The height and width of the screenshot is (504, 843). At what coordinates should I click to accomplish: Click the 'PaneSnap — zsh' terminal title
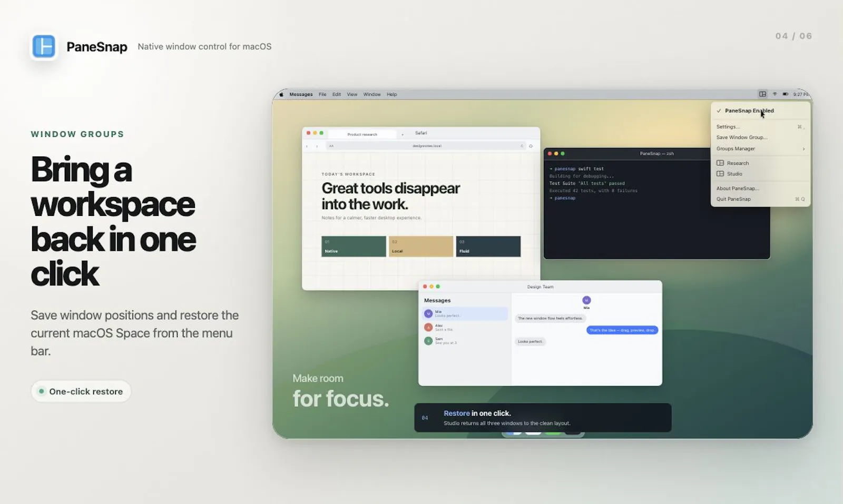656,154
